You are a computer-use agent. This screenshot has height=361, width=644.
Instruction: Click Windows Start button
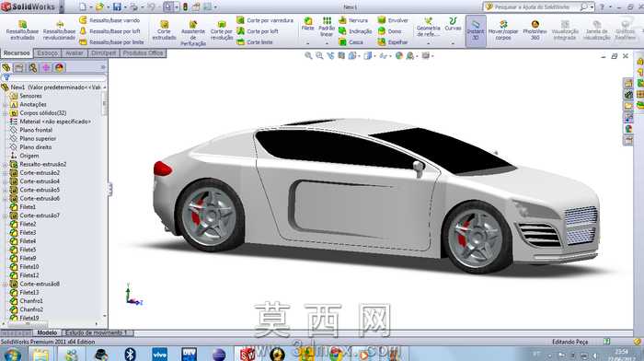[11, 354]
